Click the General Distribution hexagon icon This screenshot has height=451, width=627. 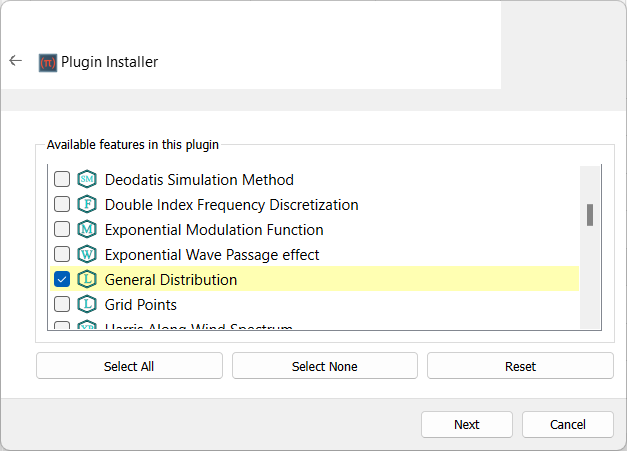(86, 280)
